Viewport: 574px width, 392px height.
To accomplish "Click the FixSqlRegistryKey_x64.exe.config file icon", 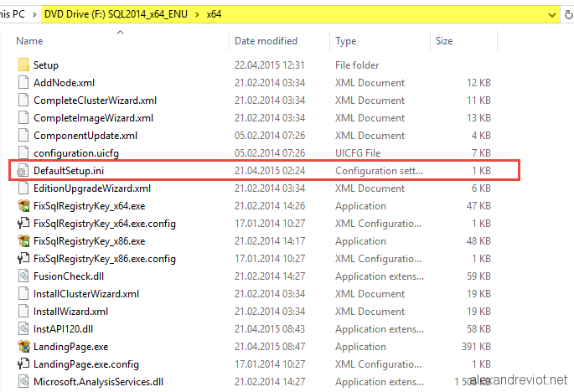I will (x=23, y=223).
